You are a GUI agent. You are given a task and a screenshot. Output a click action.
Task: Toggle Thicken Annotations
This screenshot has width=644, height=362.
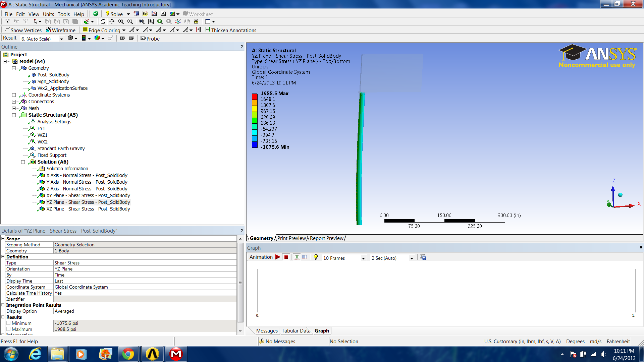(231, 30)
